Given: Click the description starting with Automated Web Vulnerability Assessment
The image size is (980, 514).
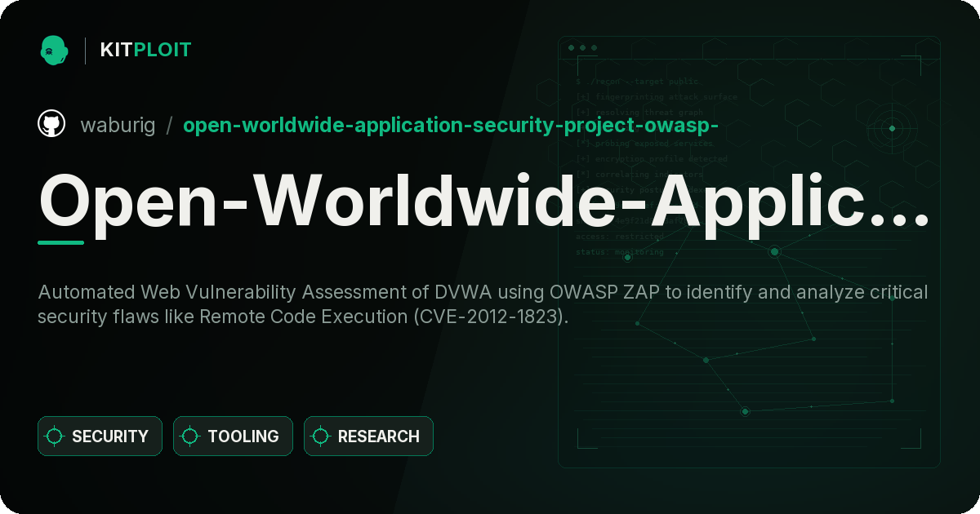Looking at the screenshot, I should (483, 304).
